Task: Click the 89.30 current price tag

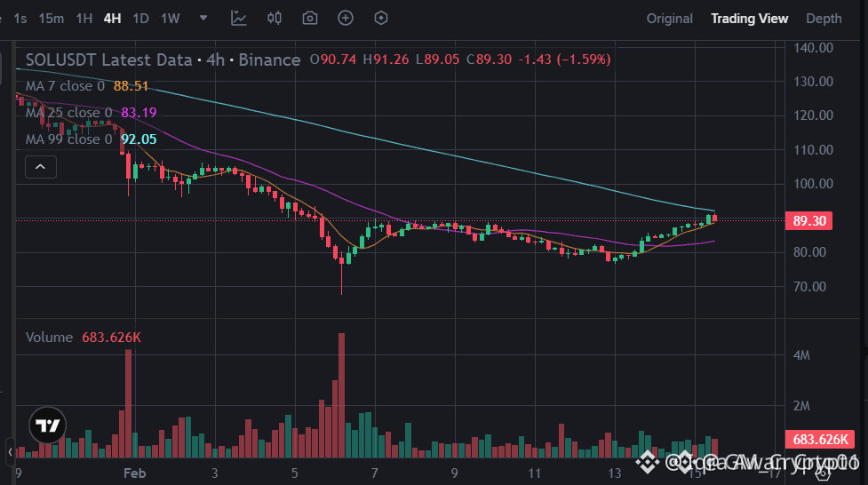Action: tap(808, 221)
